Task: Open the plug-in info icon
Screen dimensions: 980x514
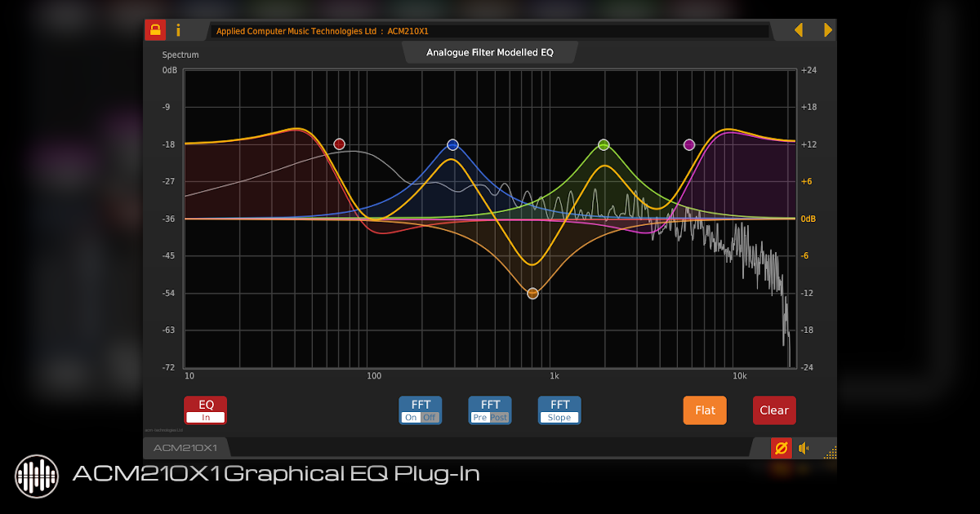Action: pos(178,30)
